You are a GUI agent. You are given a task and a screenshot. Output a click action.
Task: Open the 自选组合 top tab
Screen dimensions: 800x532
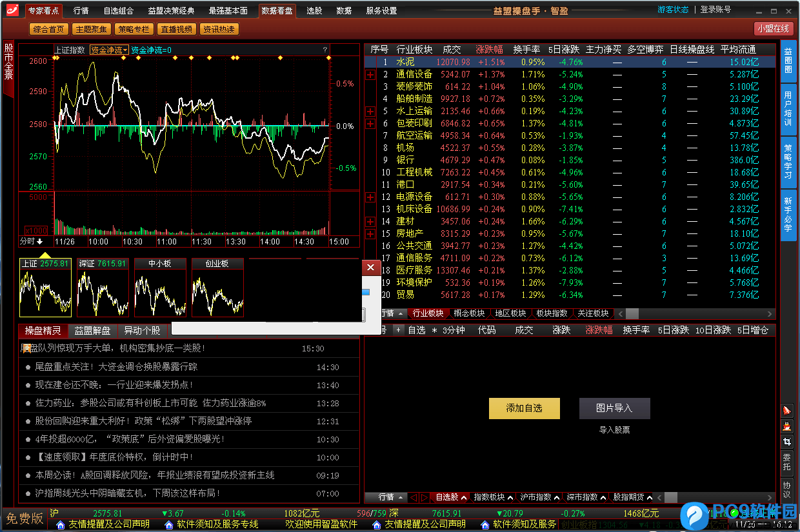pyautogui.click(x=118, y=10)
